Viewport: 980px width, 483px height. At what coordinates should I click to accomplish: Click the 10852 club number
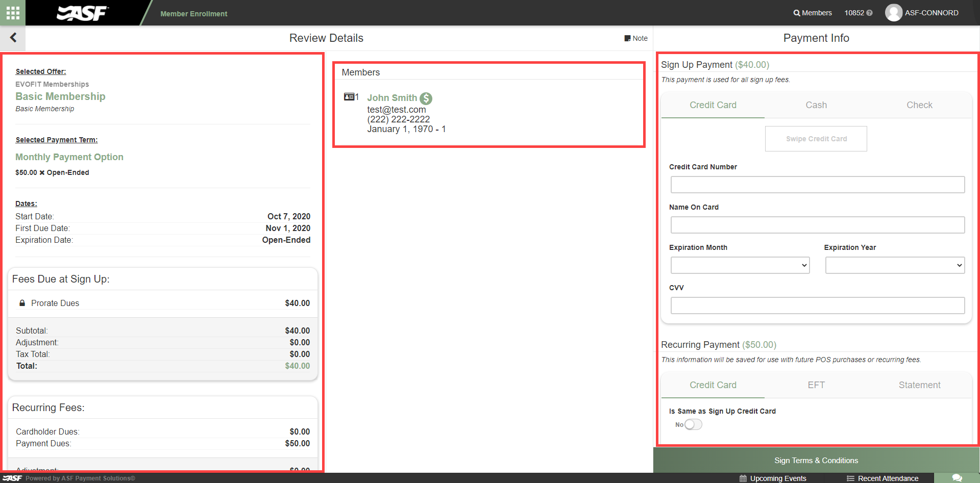tap(854, 13)
